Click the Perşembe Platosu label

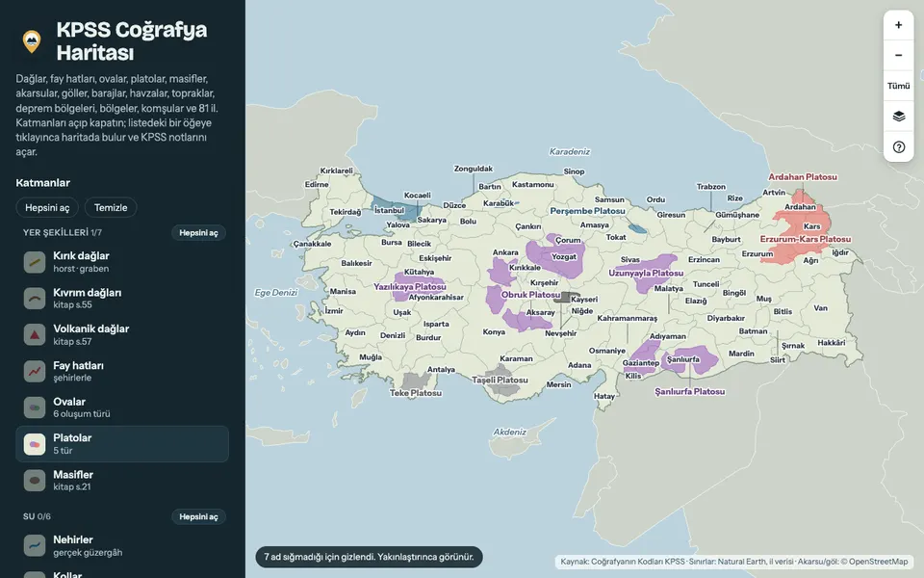coord(587,211)
